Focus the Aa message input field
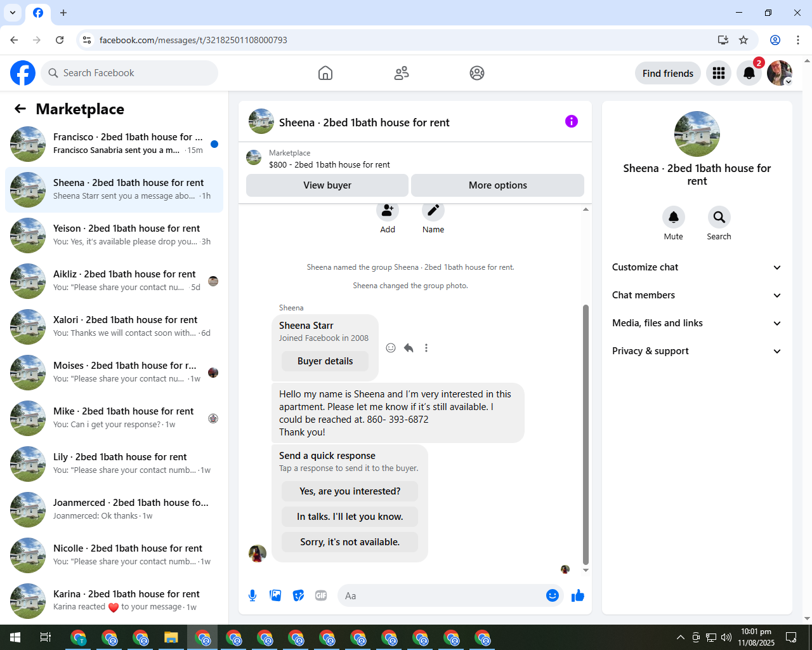Screen dimensions: 812x650 (x=441, y=595)
